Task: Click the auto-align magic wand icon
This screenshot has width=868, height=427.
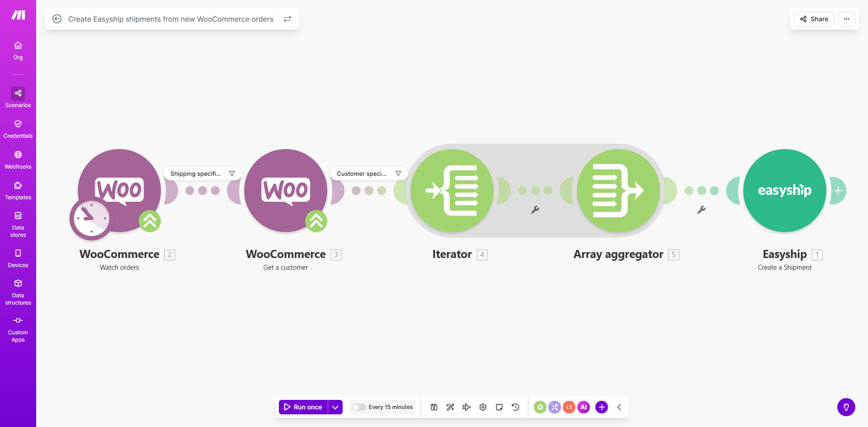Action: pyautogui.click(x=450, y=407)
